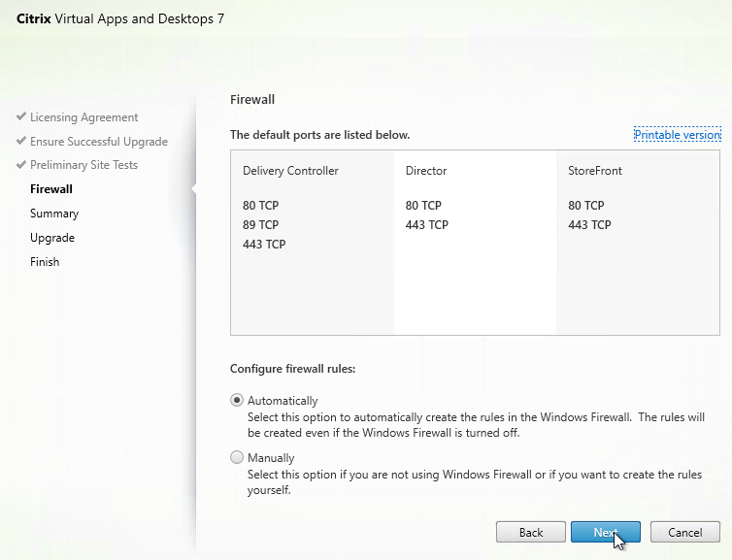Select the Licensing Agreement step
Image resolution: width=732 pixels, height=560 pixels.
(x=84, y=117)
